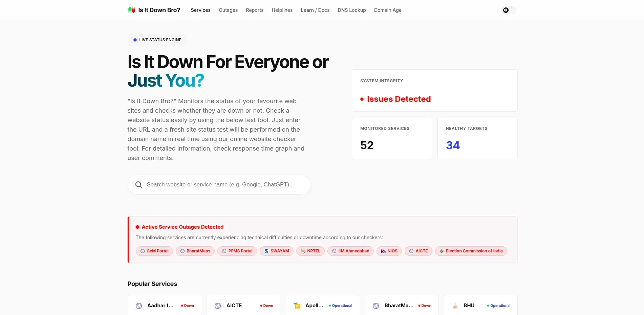Open the DNS Lookup nav item
The width and height of the screenshot is (644, 315).
pos(352,10)
